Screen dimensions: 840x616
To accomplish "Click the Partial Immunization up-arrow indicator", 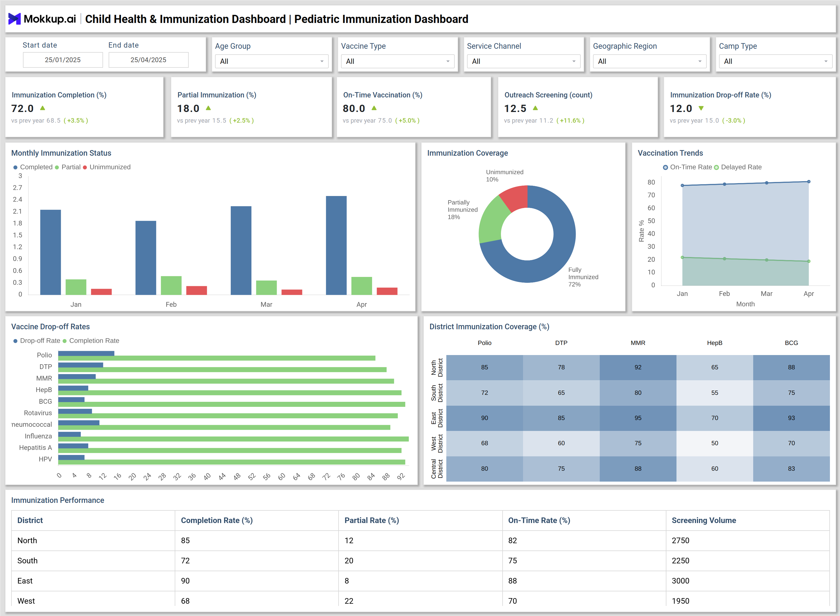I will [208, 108].
